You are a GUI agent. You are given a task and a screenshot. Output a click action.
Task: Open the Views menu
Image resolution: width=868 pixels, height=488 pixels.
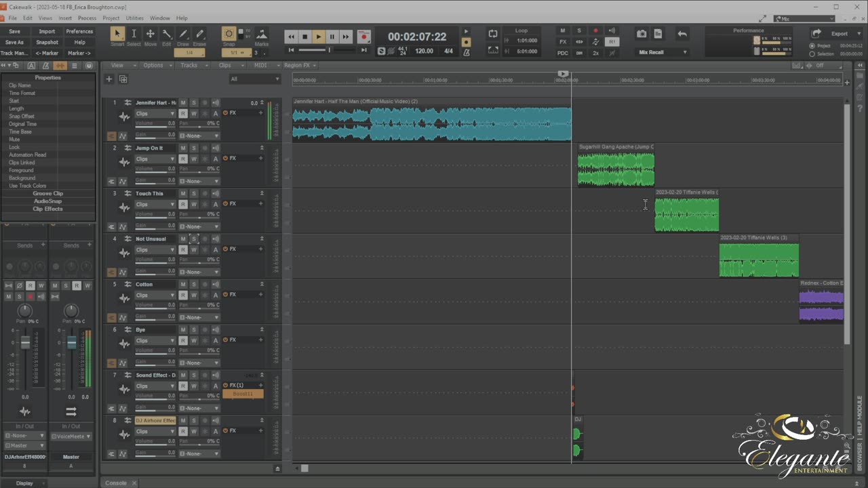[45, 18]
